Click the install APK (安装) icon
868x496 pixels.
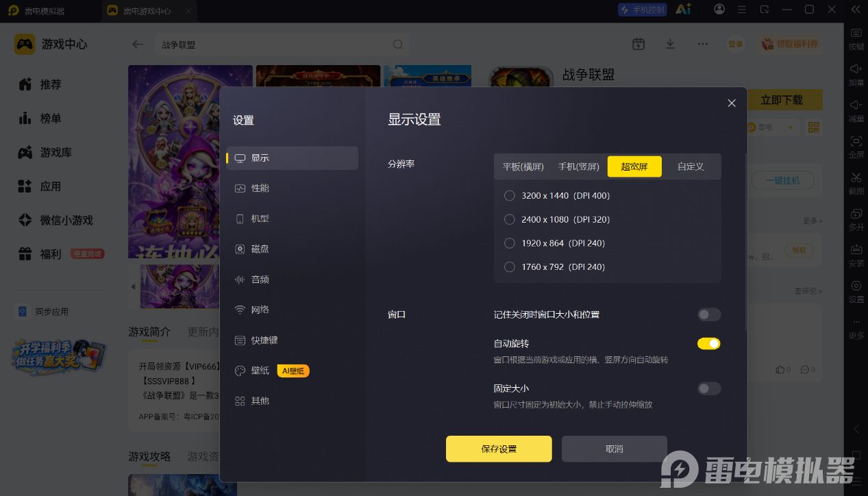(856, 249)
